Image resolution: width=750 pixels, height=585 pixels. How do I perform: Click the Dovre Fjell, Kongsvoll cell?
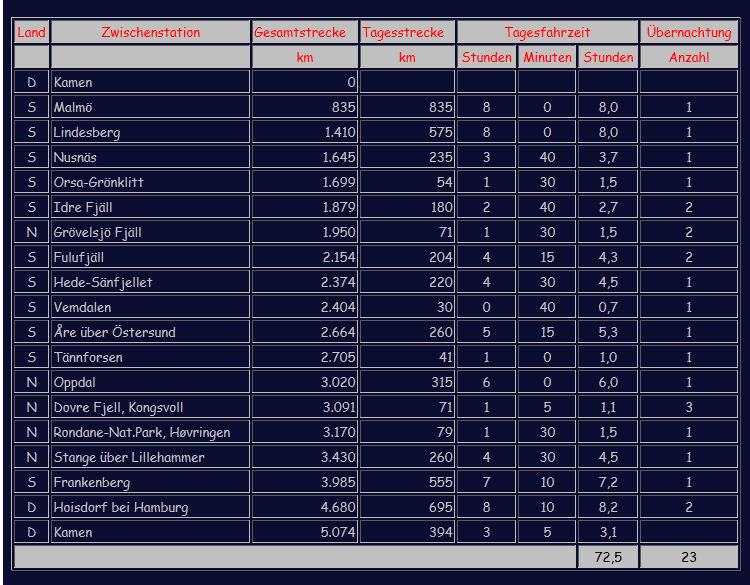click(150, 407)
